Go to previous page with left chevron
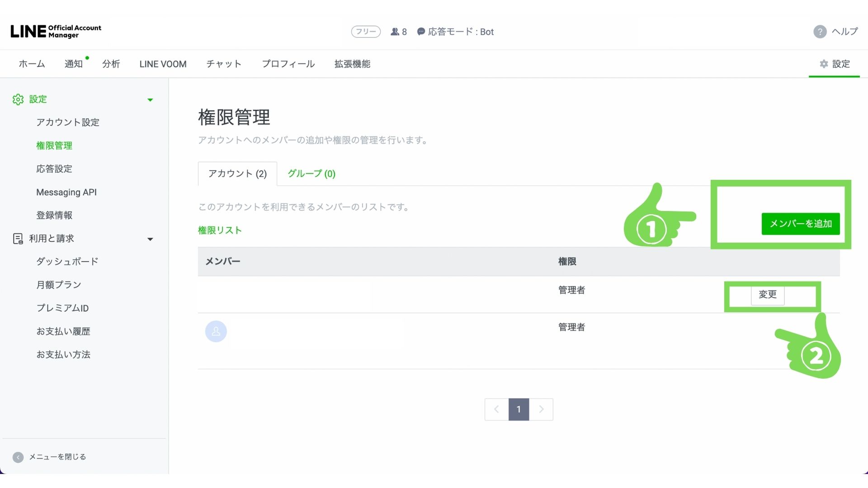The width and height of the screenshot is (868, 488). point(496,409)
